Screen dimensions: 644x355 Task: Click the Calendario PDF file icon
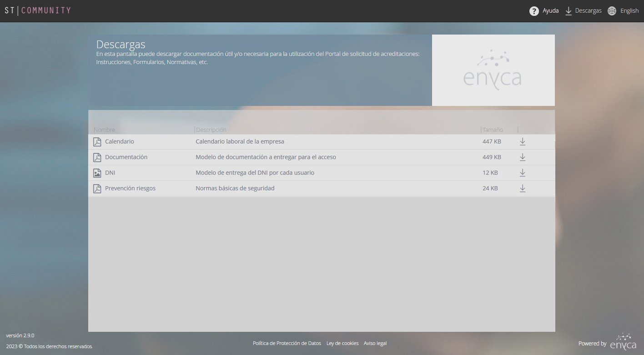[97, 142]
